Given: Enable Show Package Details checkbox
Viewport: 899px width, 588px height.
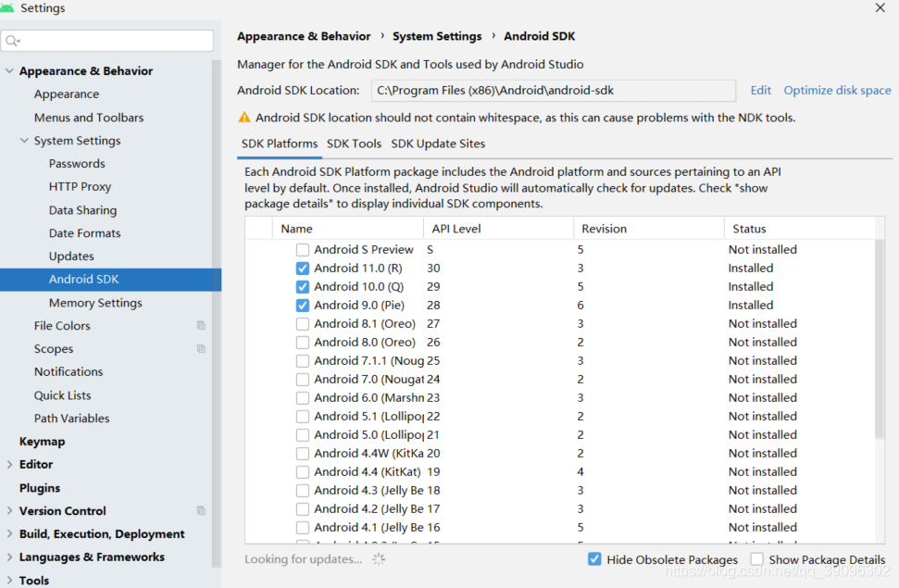Looking at the screenshot, I should click(756, 559).
